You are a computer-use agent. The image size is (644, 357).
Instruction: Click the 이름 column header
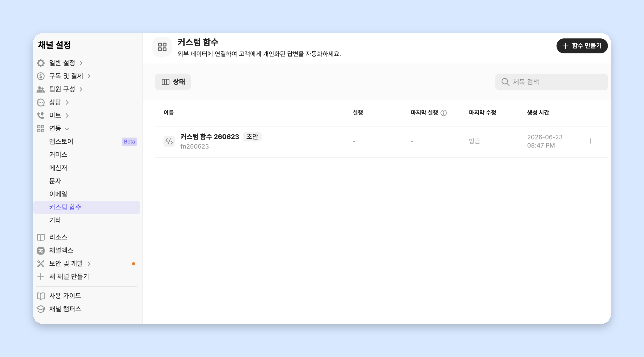coord(169,113)
